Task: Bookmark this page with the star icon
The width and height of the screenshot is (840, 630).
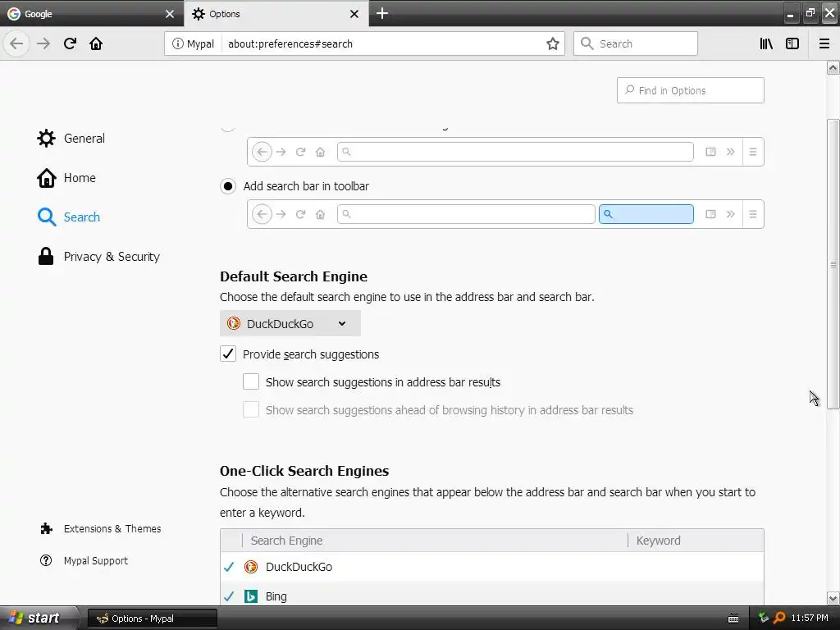Action: pos(552,43)
